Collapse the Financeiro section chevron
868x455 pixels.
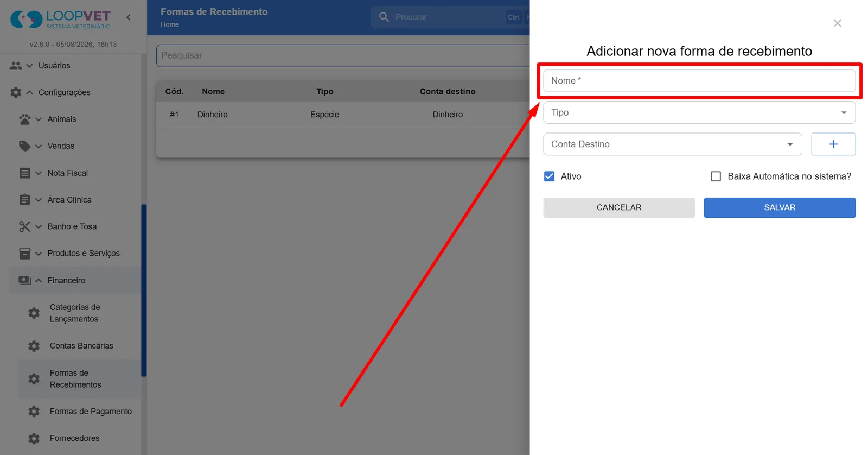39,280
